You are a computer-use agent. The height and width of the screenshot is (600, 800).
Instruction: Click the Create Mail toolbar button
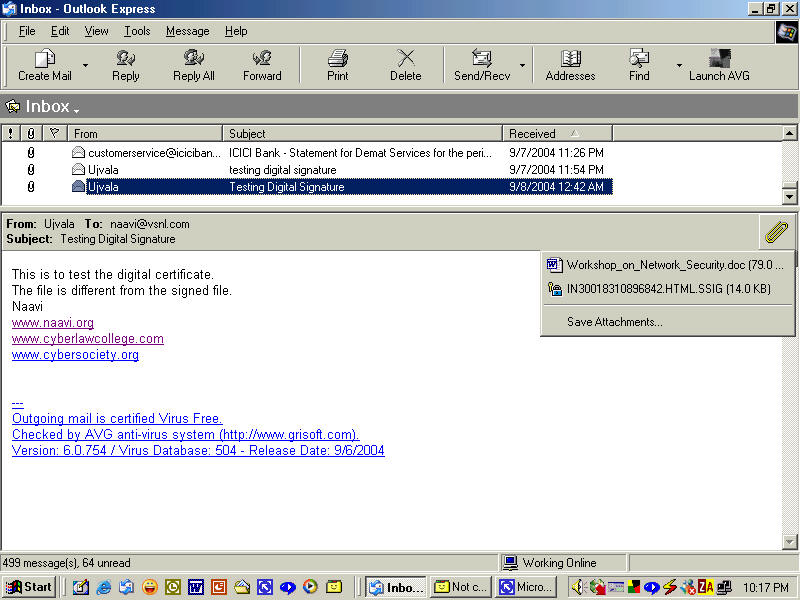tap(44, 65)
